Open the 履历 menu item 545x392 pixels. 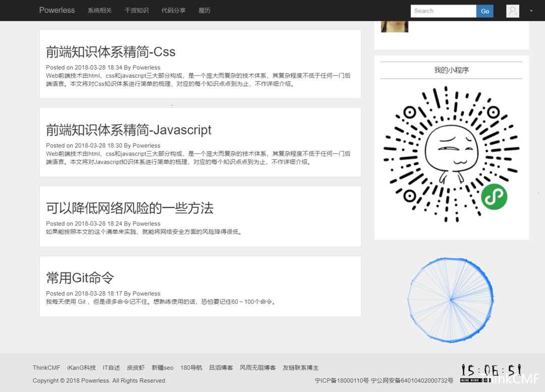tap(204, 11)
